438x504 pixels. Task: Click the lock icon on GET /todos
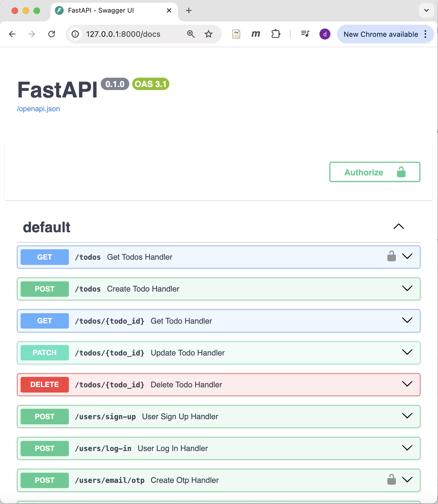click(x=392, y=256)
